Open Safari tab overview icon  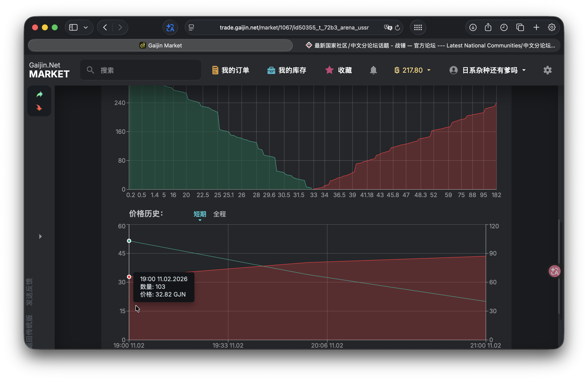(520, 27)
